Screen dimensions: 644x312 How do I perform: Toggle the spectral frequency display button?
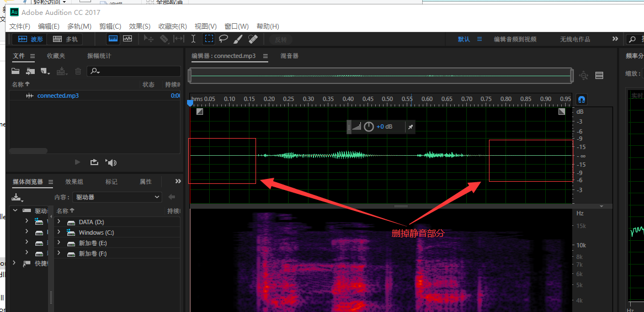click(x=113, y=39)
